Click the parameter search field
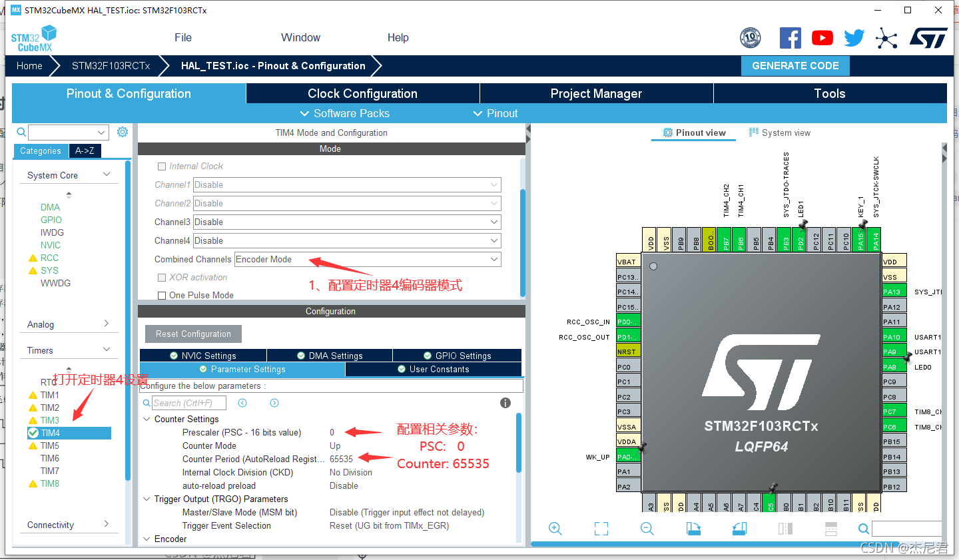The width and height of the screenshot is (959, 560). pos(189,403)
